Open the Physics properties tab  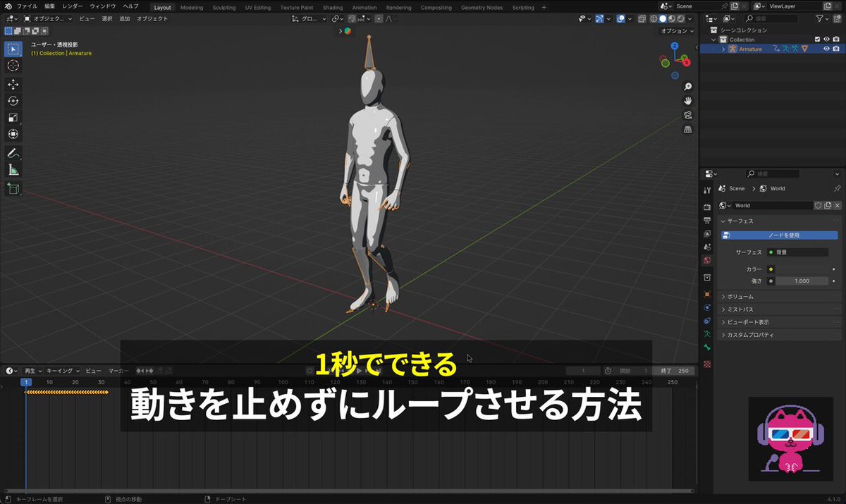pos(707,307)
